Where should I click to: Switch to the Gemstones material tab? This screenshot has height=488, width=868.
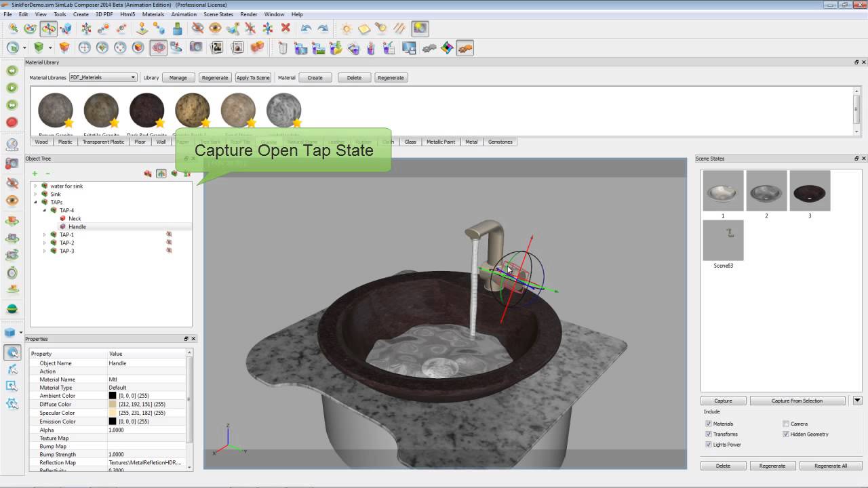500,142
